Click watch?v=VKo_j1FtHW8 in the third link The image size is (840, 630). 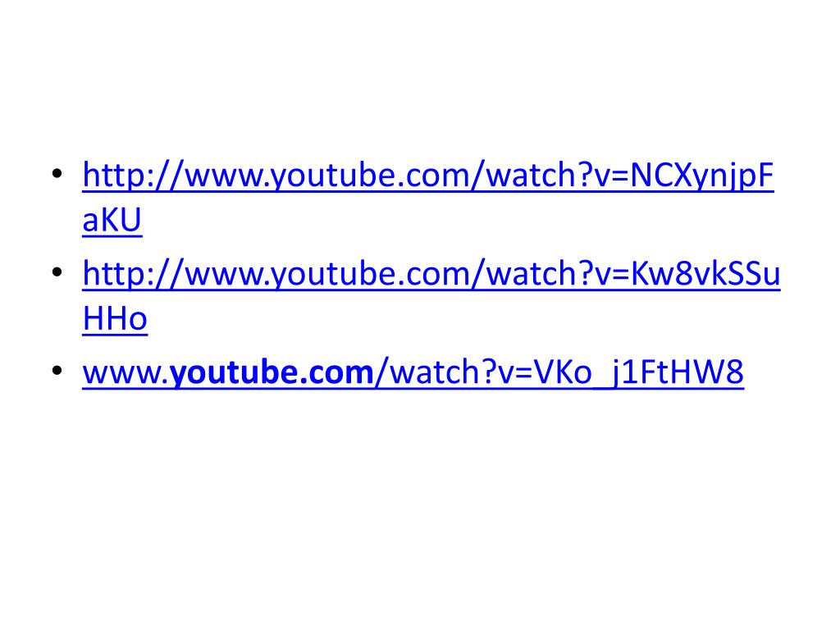(567, 372)
